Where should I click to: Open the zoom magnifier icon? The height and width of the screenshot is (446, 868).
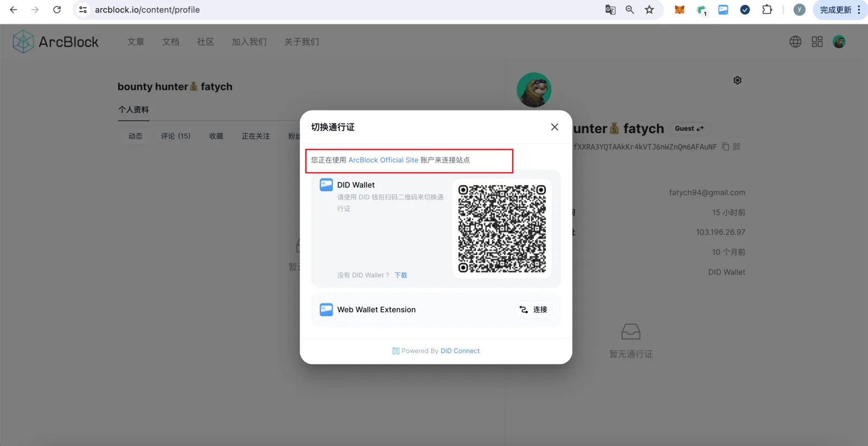pos(630,10)
